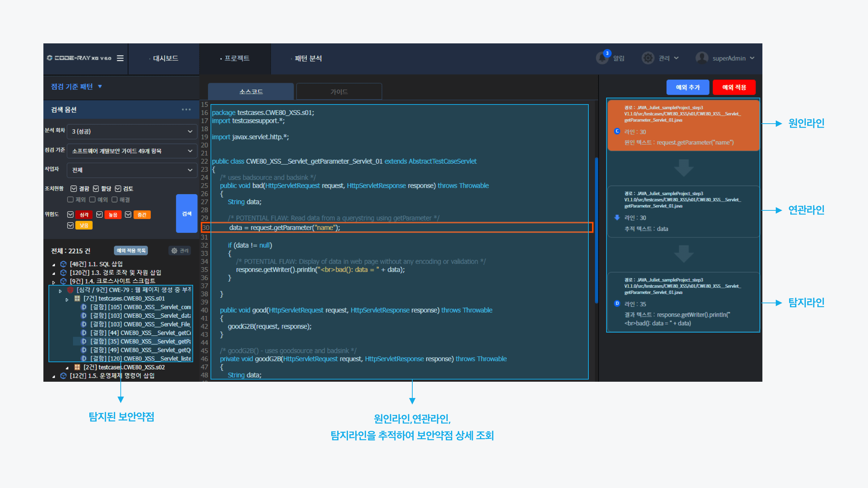Click the blue D icon in the 탐지라인 card
The height and width of the screenshot is (488, 868).
(x=617, y=304)
